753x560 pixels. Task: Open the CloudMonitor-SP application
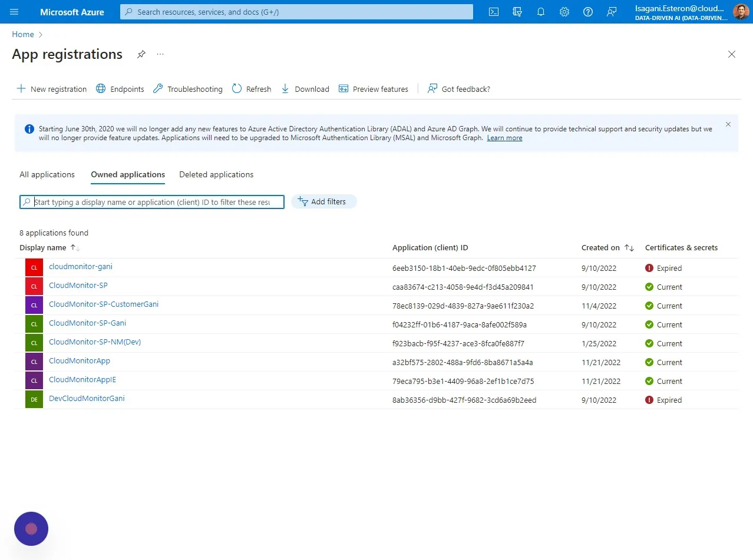point(78,286)
